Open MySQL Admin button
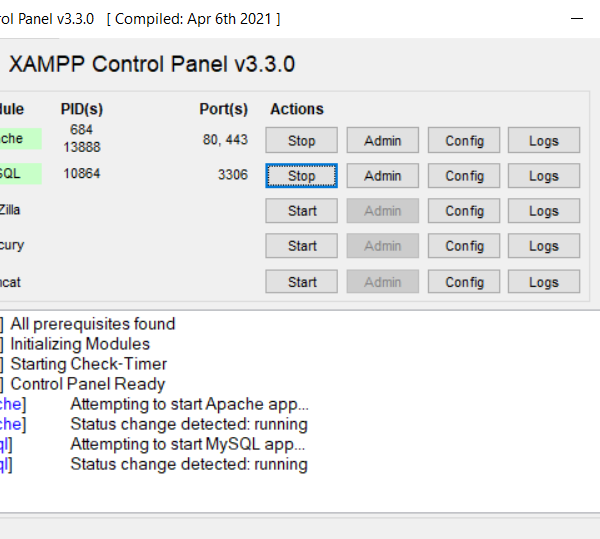600x539 pixels. click(x=382, y=176)
